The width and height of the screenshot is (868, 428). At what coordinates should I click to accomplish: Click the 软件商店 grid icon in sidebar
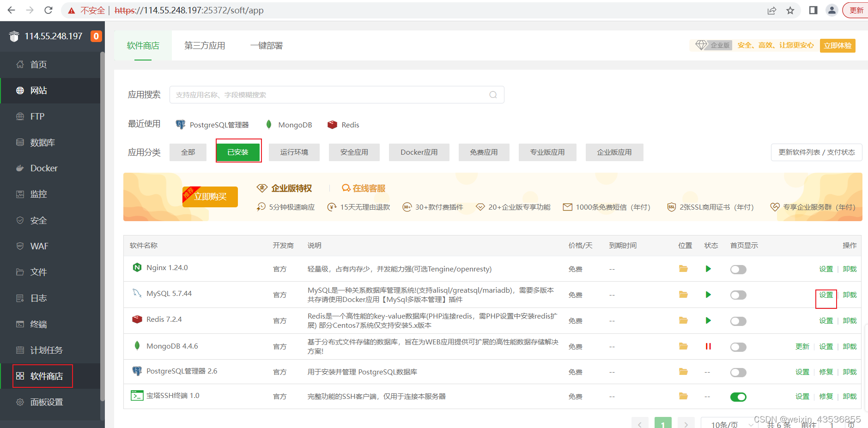coord(20,376)
